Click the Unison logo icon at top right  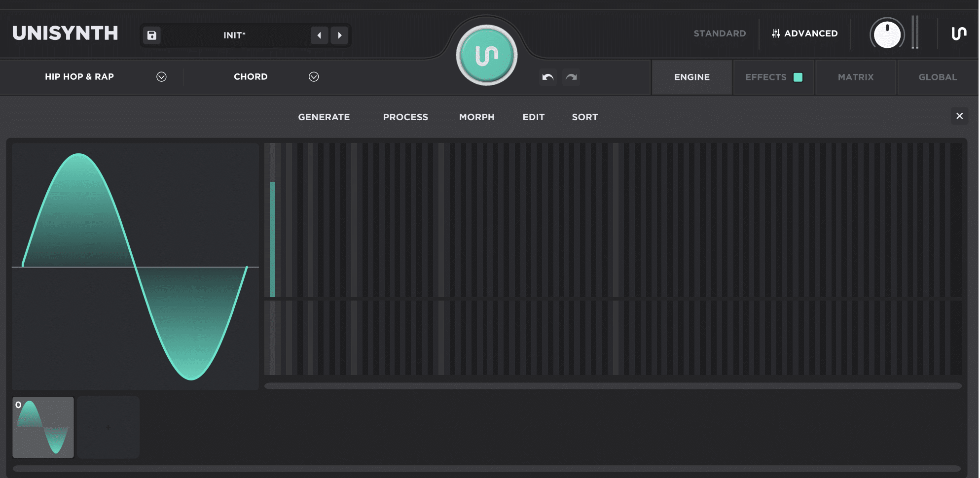click(958, 34)
